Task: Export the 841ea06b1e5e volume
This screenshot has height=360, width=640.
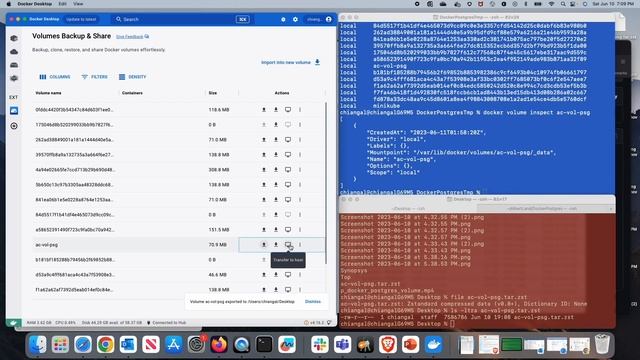Action: [264, 200]
